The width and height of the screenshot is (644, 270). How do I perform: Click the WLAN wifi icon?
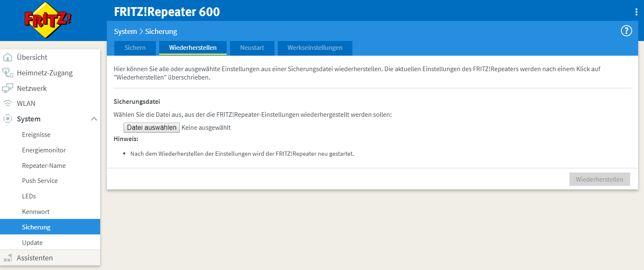click(x=8, y=103)
